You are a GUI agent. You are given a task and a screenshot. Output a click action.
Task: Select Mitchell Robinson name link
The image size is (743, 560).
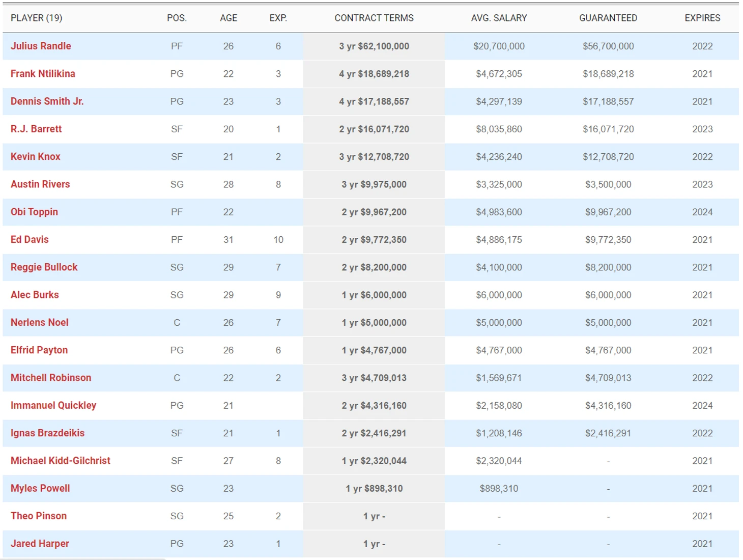(x=51, y=377)
